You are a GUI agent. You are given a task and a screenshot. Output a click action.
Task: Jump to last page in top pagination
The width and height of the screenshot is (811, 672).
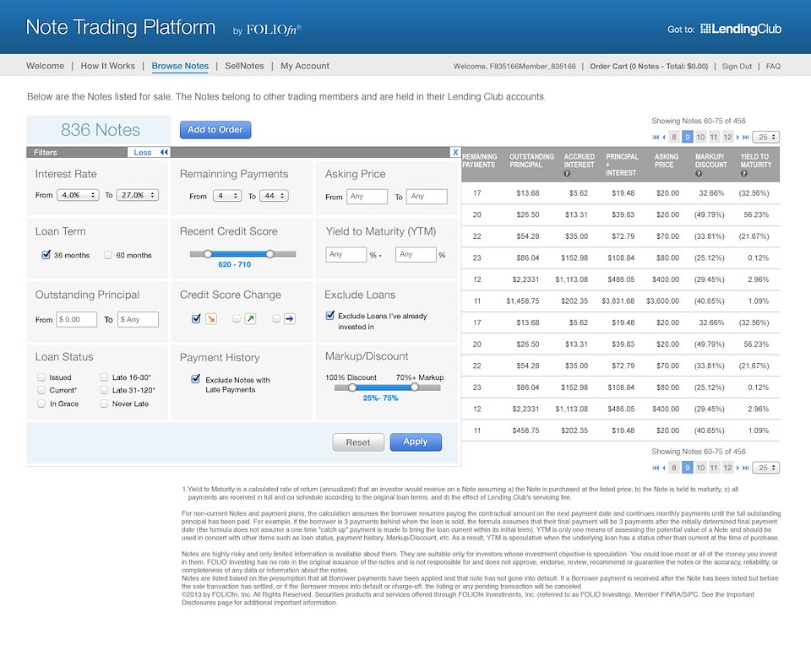tap(747, 137)
